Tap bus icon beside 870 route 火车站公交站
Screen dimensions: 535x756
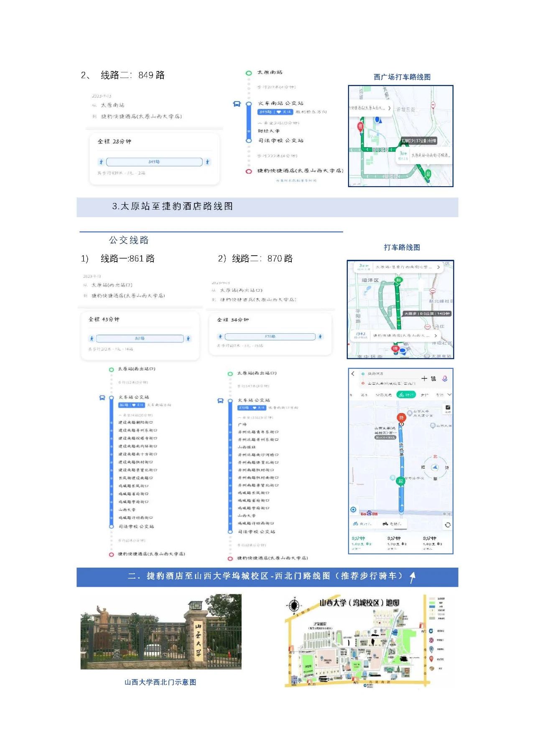pyautogui.click(x=221, y=401)
